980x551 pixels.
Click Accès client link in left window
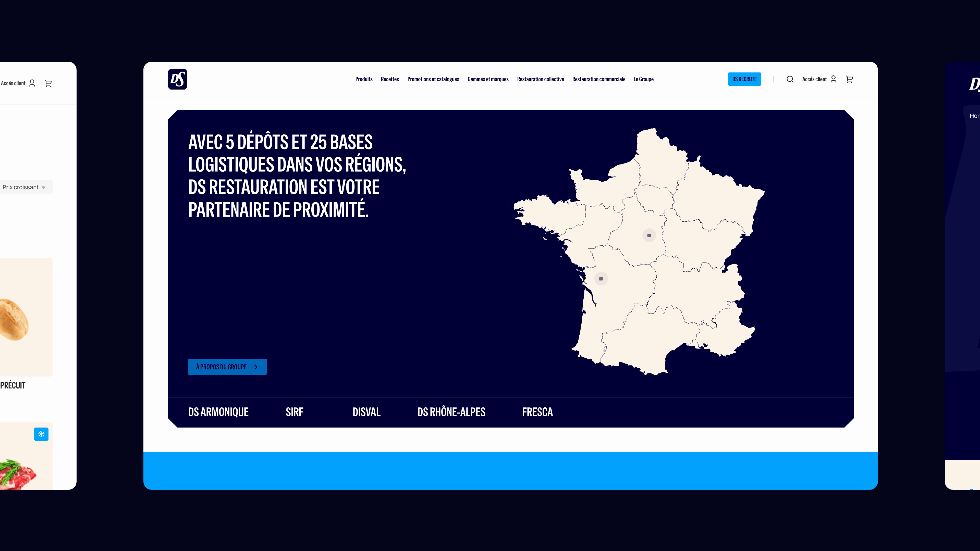(x=13, y=83)
